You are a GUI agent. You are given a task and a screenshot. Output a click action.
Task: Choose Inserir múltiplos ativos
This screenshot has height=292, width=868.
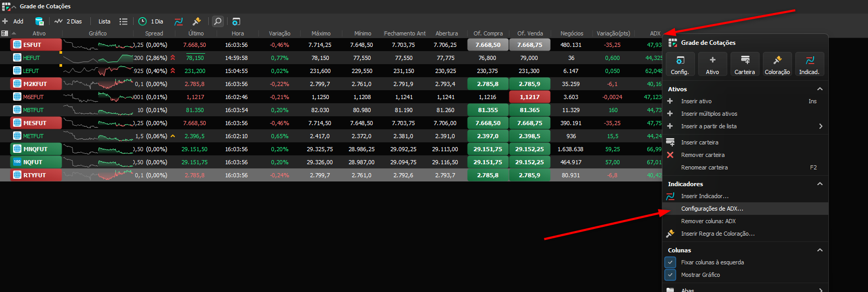[x=745, y=114]
